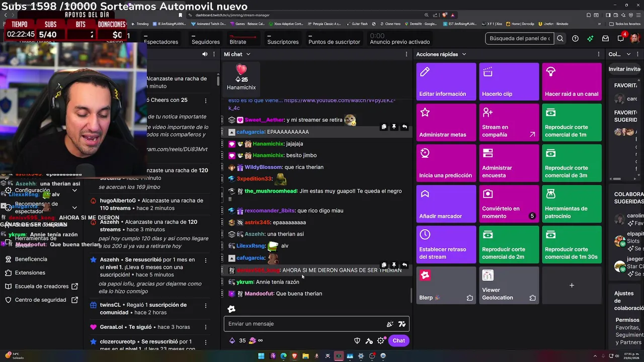Screen dimensions: 644x362
Task: Mute activity feed sounds with the speaker icon
Action: [x=205, y=54]
